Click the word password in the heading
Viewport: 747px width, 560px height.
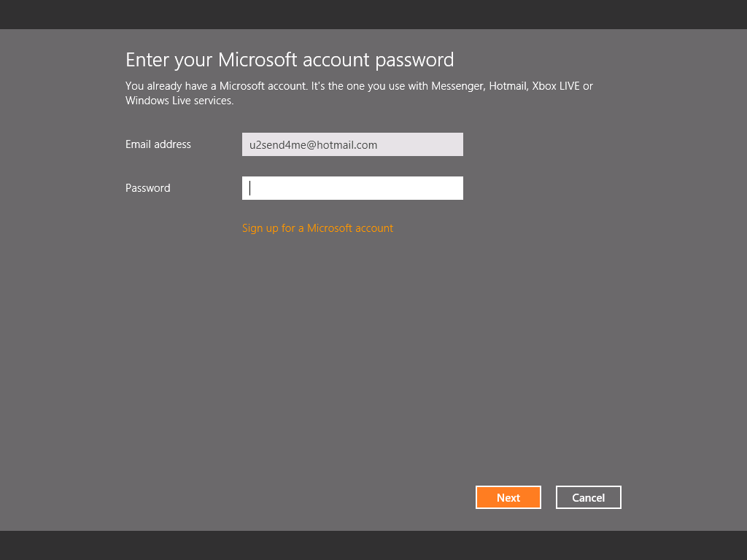pos(414,60)
